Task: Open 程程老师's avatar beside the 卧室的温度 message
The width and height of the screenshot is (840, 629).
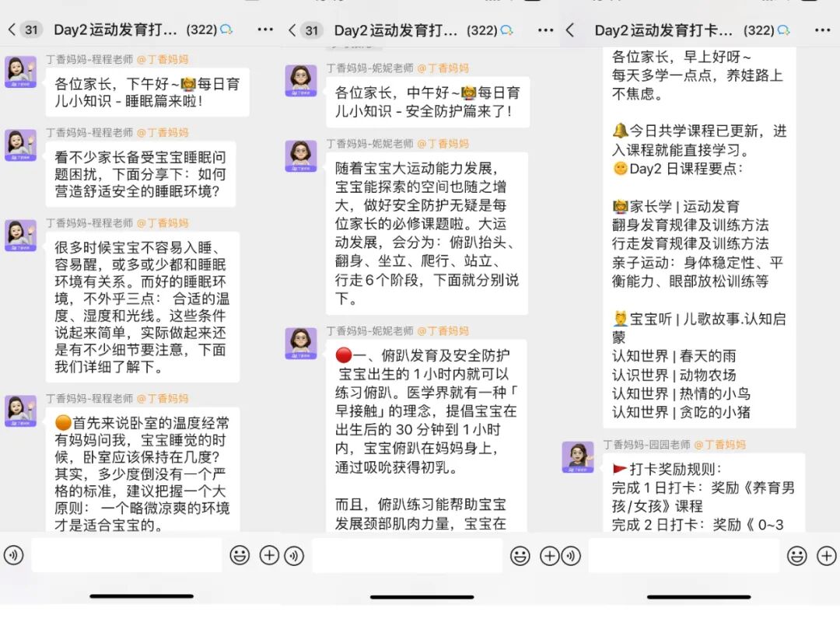Action: [20, 411]
